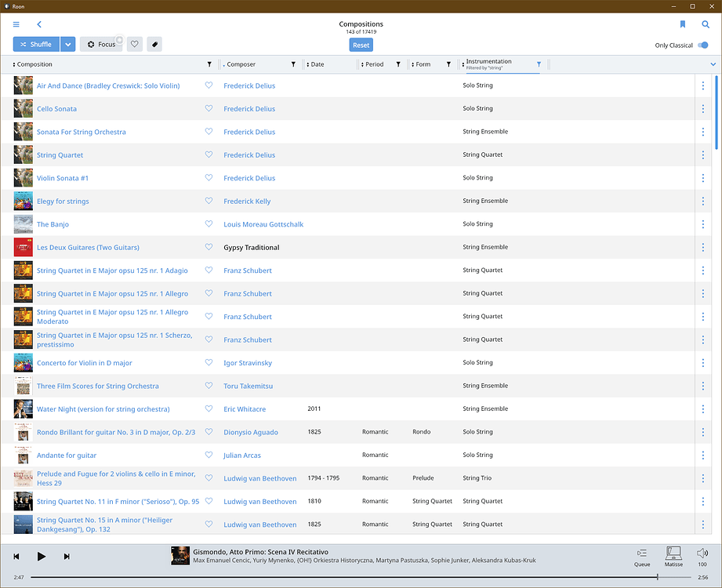Click the Reset button
This screenshot has width=722, height=588.
tap(361, 45)
